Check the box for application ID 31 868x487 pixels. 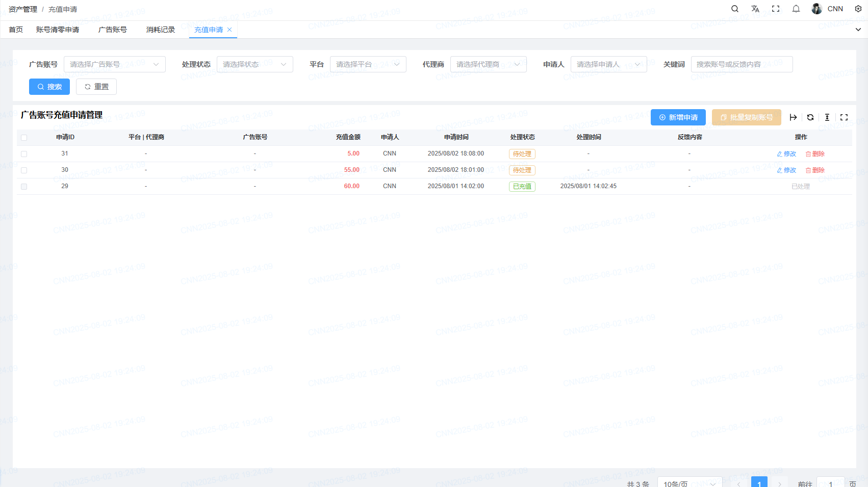click(x=24, y=154)
